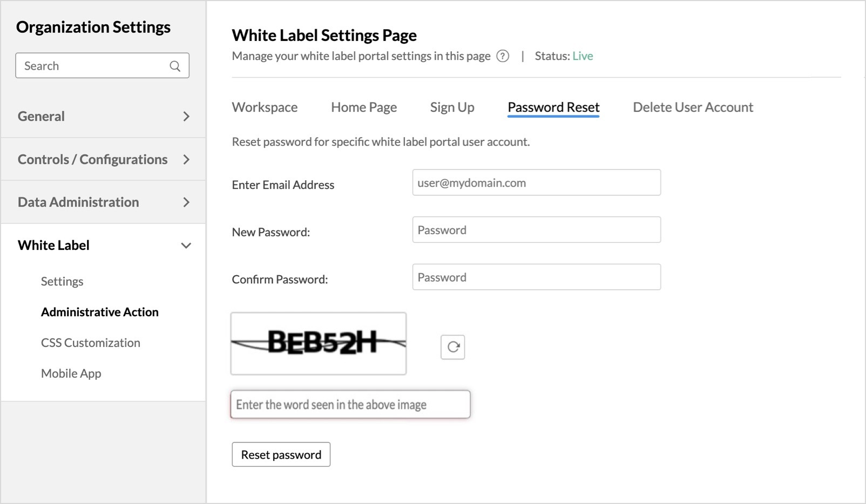Open White Label Settings item
This screenshot has height=504, width=866.
[62, 282]
